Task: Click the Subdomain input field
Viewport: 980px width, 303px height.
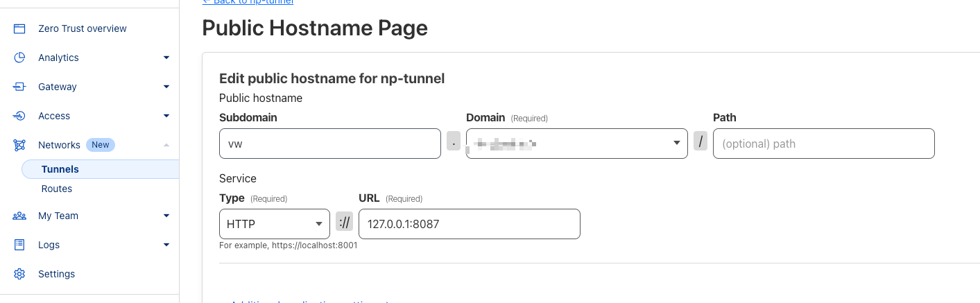Action: (x=329, y=144)
